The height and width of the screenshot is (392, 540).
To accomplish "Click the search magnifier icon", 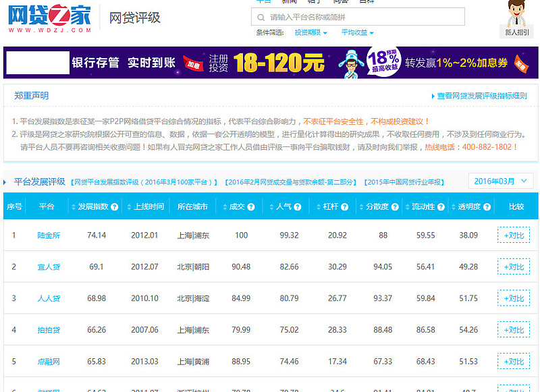I will 261,18.
